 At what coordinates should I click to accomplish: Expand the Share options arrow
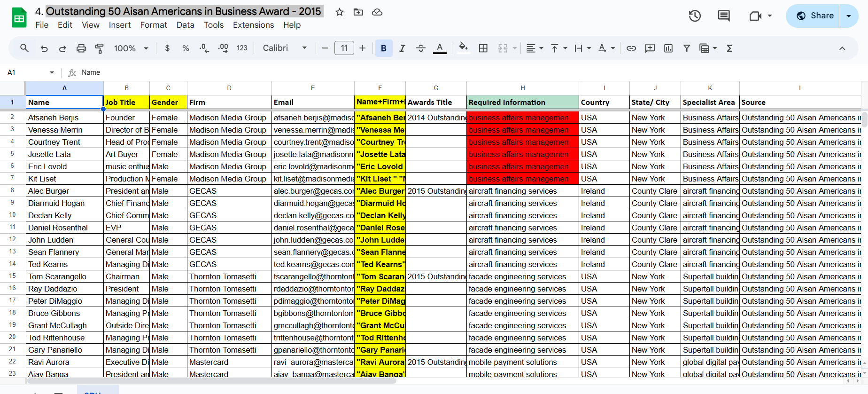point(849,16)
